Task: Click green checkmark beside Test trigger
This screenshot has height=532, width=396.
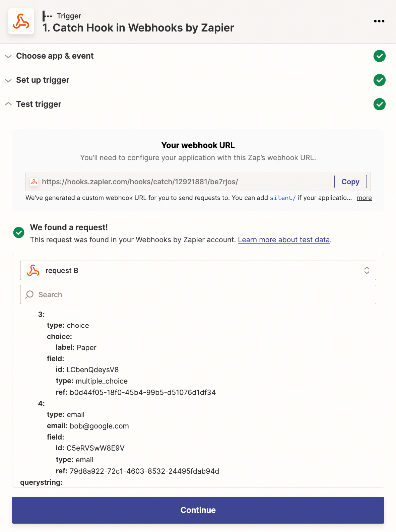Action: tap(379, 104)
